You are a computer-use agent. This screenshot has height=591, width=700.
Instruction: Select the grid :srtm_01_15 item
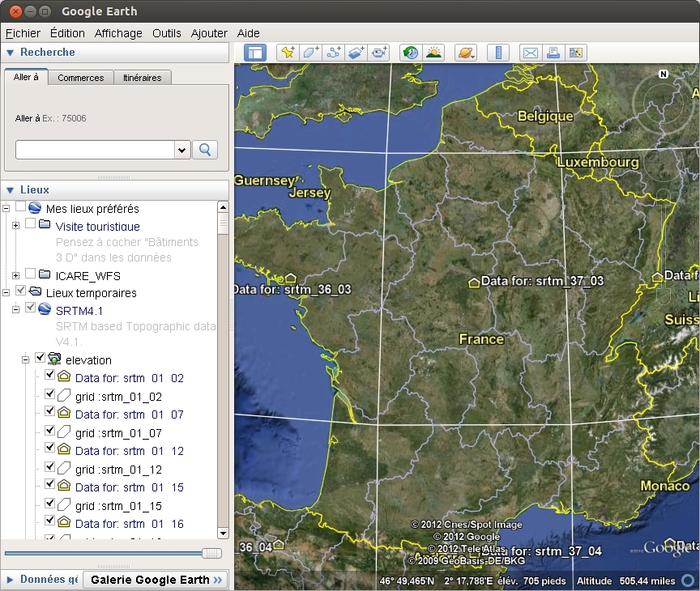pos(118,506)
